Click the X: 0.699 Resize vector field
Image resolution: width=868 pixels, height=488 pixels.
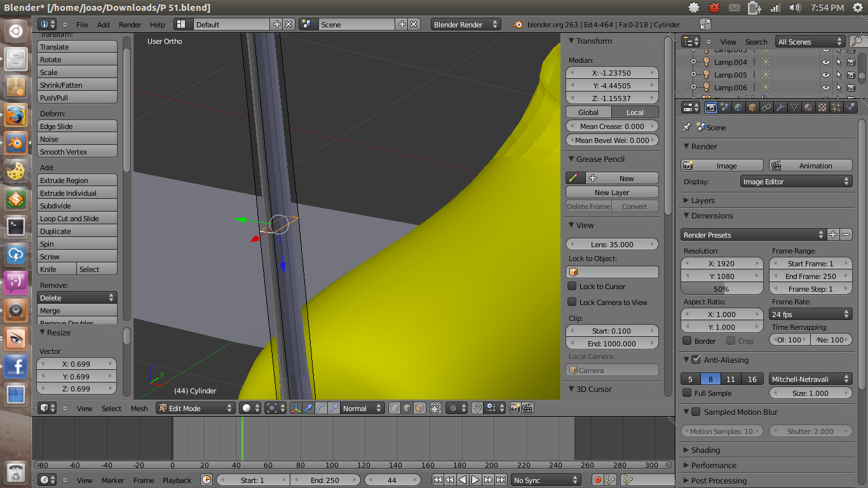coord(76,363)
